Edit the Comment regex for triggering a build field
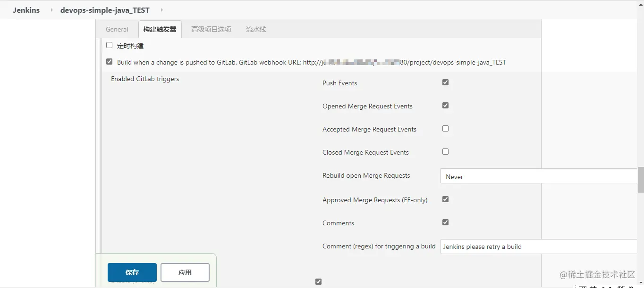Viewport: 644px width, 288px height. pos(539,247)
